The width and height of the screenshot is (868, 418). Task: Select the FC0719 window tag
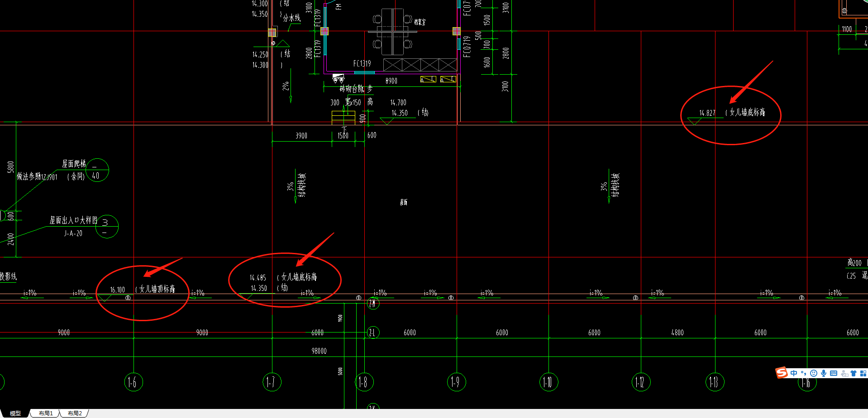(x=467, y=47)
